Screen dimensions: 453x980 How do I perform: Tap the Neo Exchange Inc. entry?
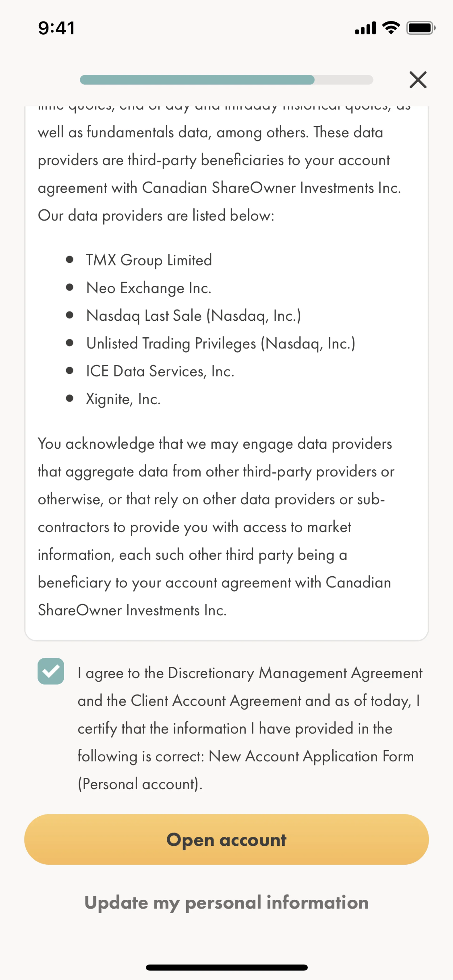[148, 288]
